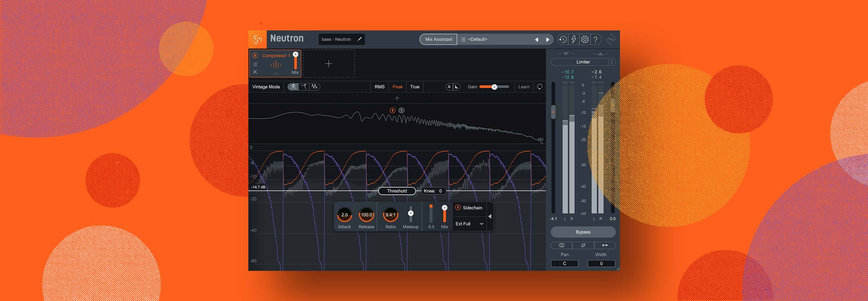The image size is (868, 301).
Task: Select the Modern wave compressor mode icon
Action: point(314,87)
